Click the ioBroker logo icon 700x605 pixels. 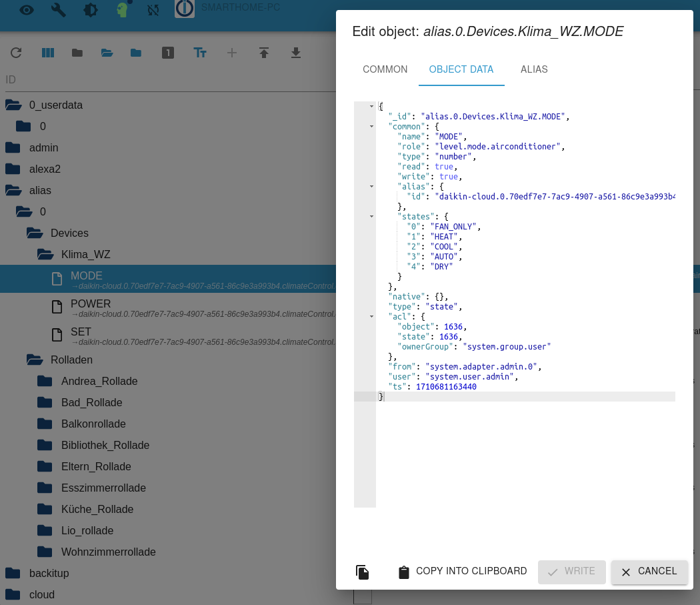tap(185, 9)
